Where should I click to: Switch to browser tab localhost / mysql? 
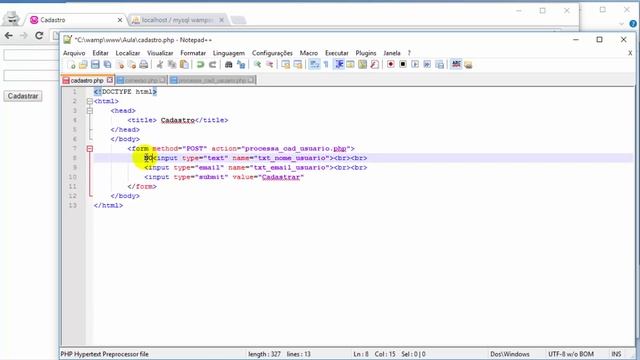click(178, 20)
